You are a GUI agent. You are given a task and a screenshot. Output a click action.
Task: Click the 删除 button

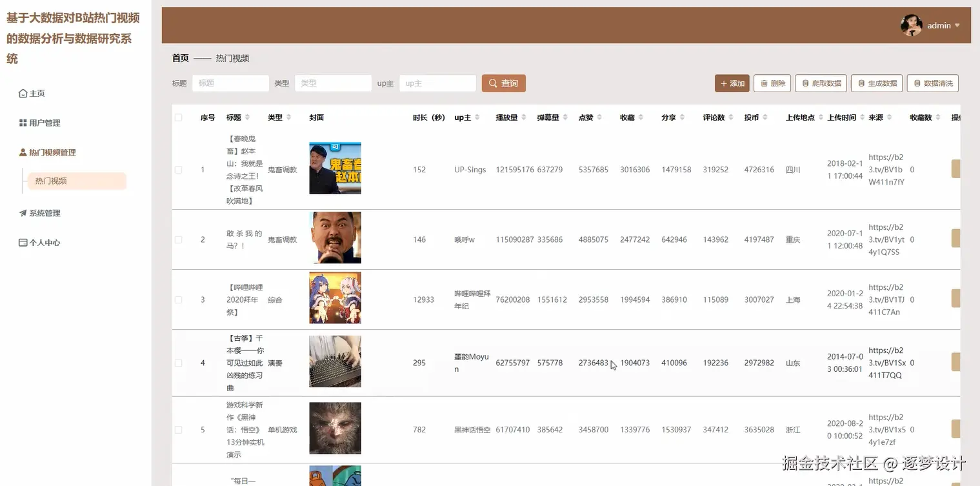[x=772, y=83]
